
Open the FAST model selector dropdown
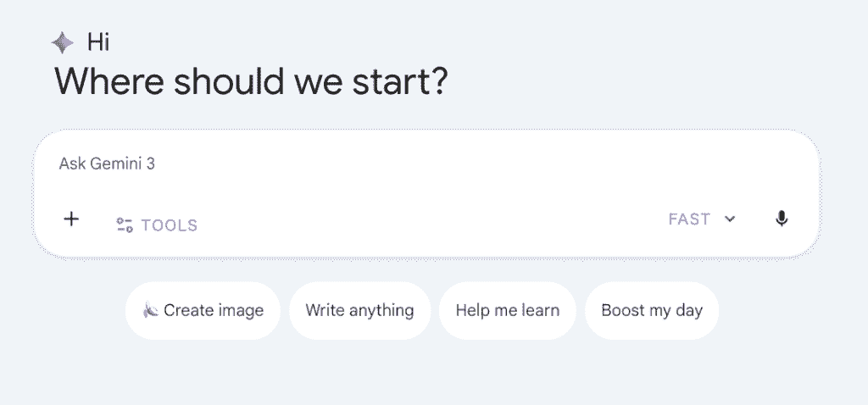(701, 219)
